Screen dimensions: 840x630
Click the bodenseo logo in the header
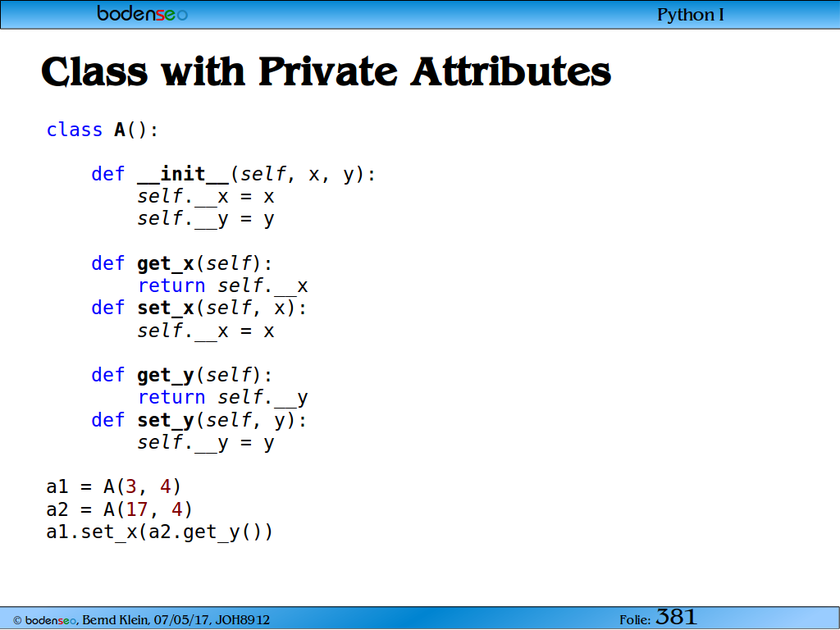pos(143,13)
